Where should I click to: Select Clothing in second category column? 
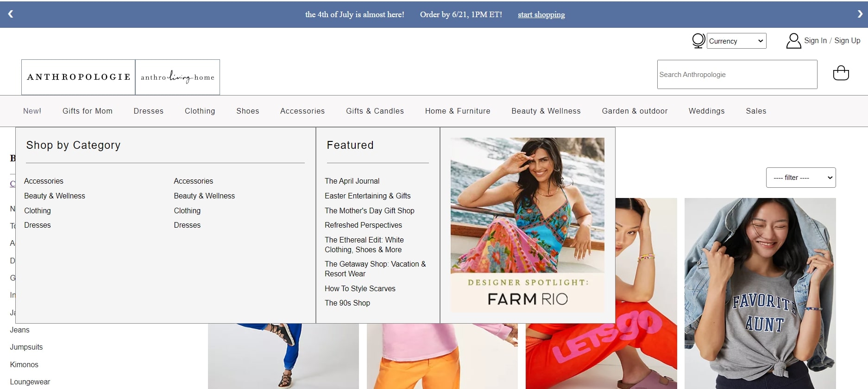click(187, 210)
